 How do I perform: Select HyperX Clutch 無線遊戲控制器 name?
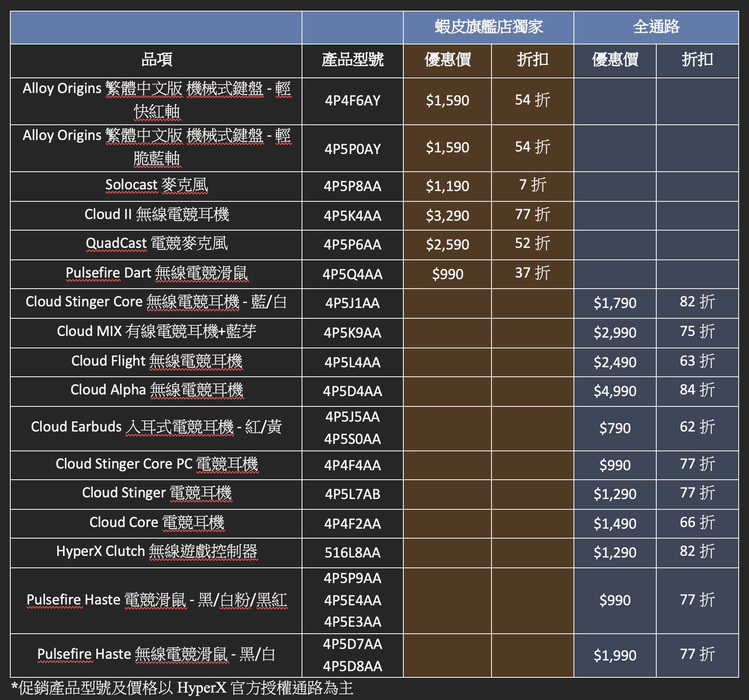pos(157,551)
